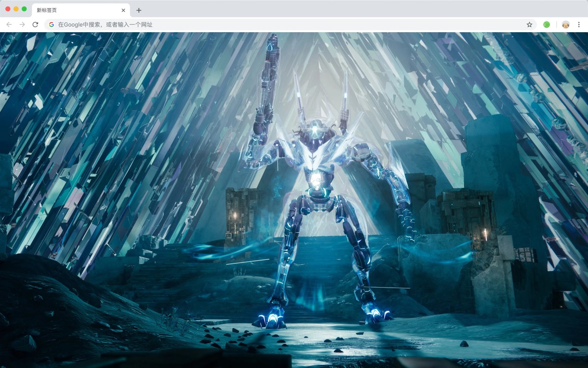588x368 pixels.
Task: Click the browser back arrow
Action: [9, 24]
